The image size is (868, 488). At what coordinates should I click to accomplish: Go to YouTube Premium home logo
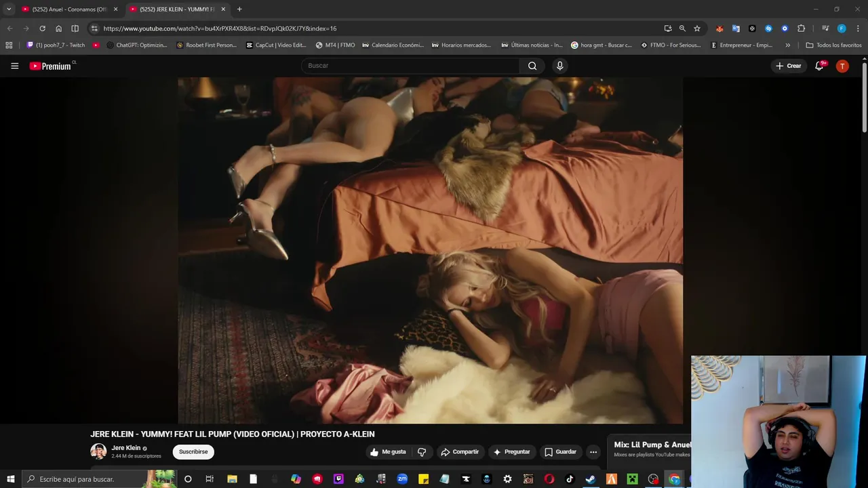(51, 66)
